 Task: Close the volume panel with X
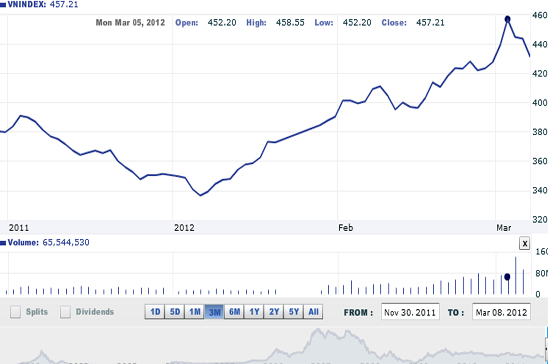pos(524,243)
